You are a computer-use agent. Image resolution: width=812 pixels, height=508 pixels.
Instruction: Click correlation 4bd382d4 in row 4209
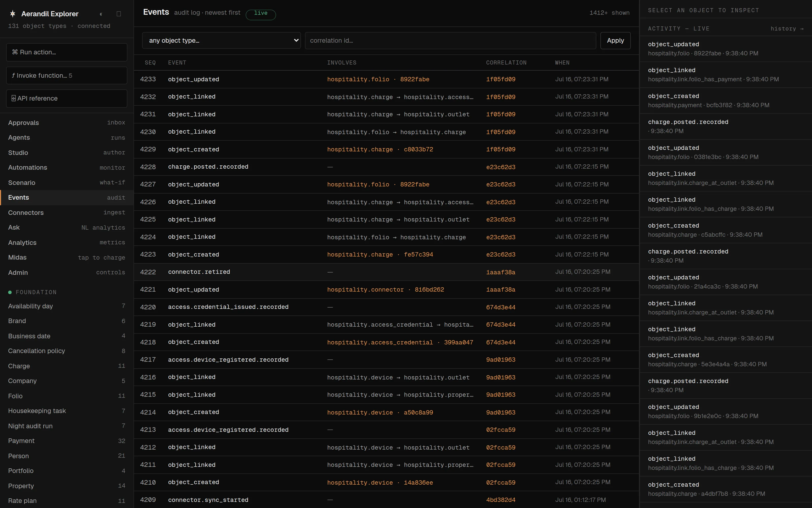click(501, 500)
